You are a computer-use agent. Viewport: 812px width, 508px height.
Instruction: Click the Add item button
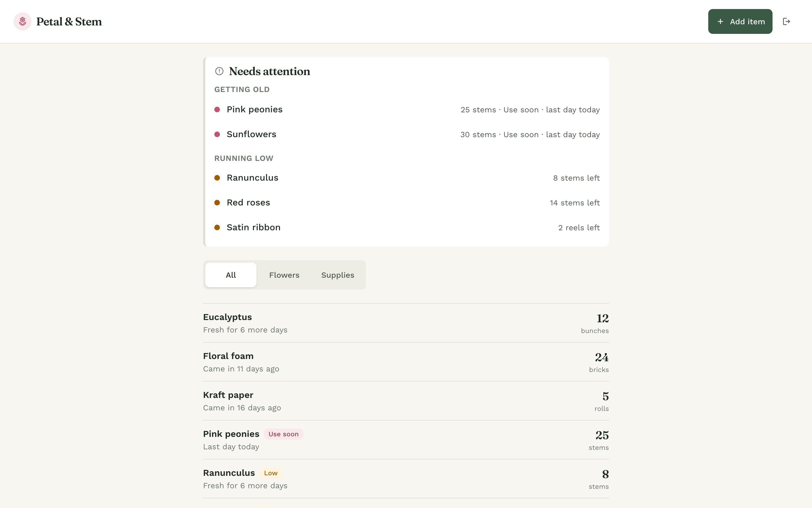pyautogui.click(x=740, y=21)
